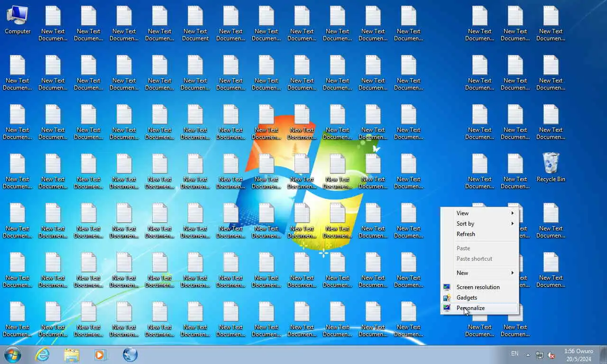Click the EN input language indicator
Image resolution: width=607 pixels, height=364 pixels.
(515, 354)
